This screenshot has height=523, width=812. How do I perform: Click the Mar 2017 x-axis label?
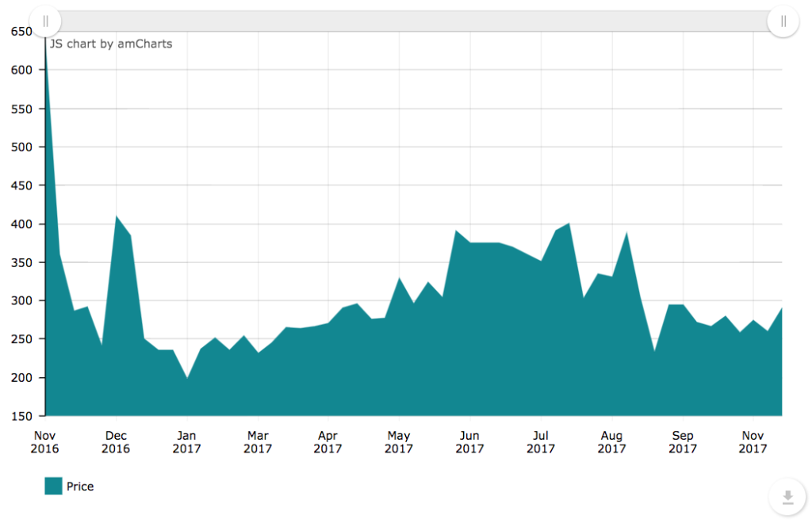pos(258,442)
